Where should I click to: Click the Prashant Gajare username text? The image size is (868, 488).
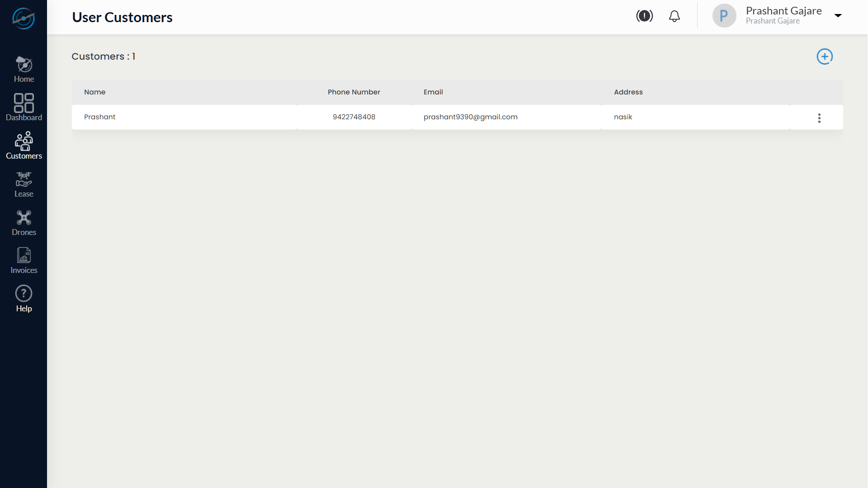[784, 11]
